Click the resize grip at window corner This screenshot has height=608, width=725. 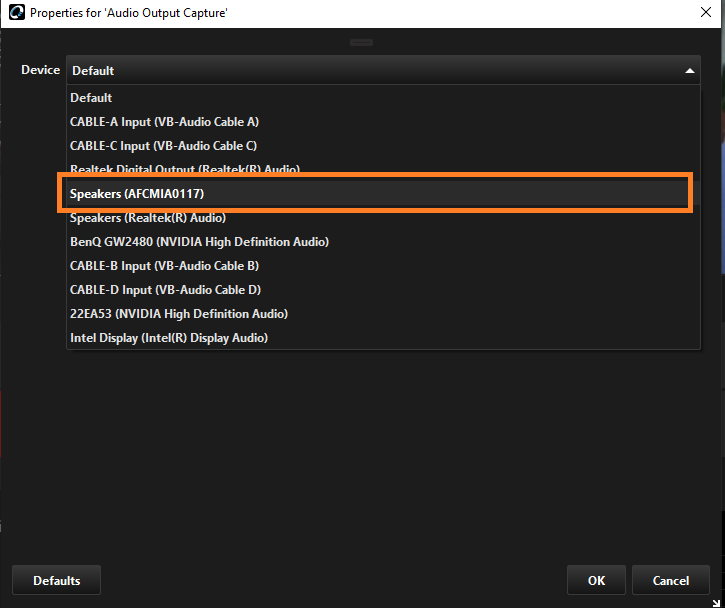pos(716,602)
